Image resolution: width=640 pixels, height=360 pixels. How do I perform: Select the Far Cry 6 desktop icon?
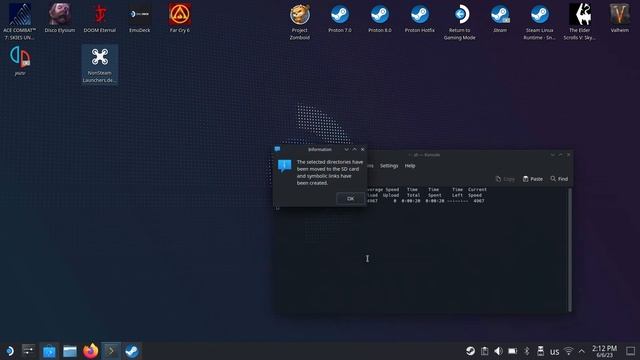(x=180, y=18)
